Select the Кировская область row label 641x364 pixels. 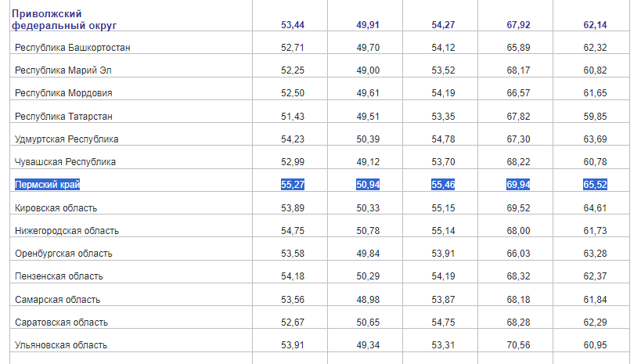(56, 207)
